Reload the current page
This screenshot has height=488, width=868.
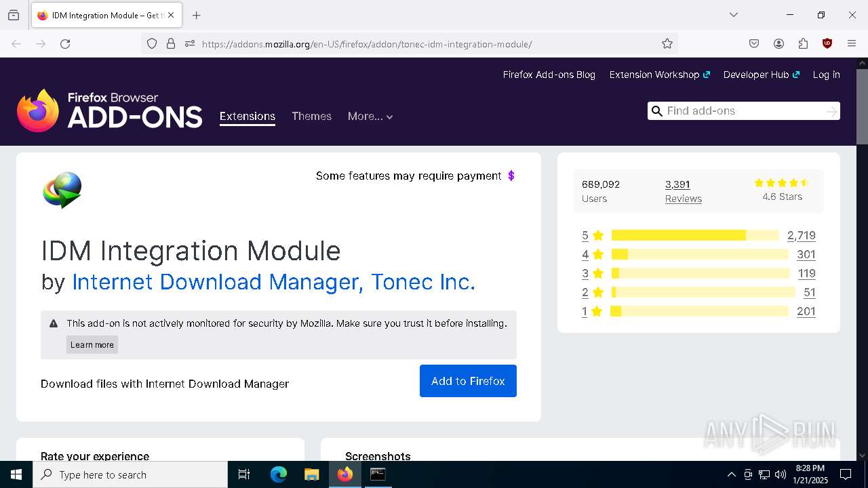[65, 43]
